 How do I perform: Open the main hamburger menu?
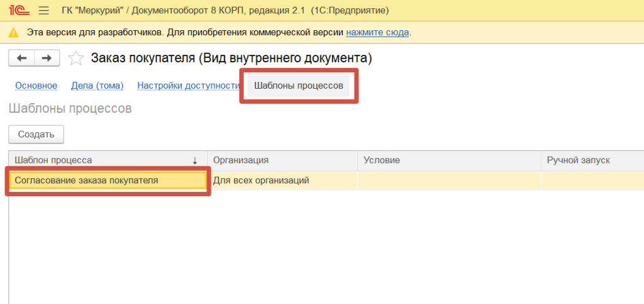[43, 11]
